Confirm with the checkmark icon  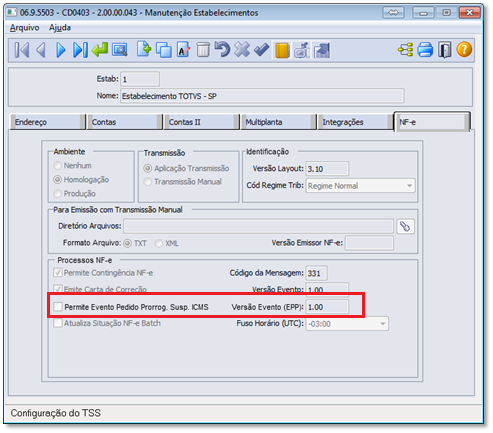click(x=262, y=50)
